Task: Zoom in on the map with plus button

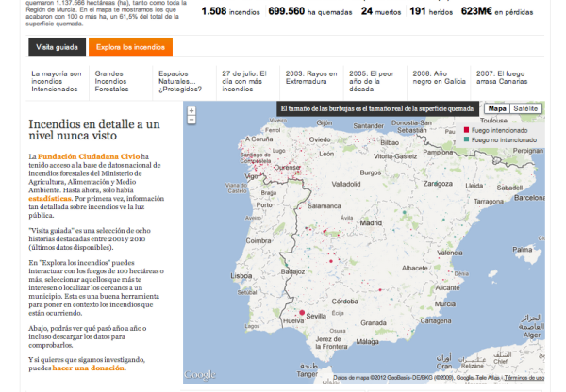Action: (191, 110)
